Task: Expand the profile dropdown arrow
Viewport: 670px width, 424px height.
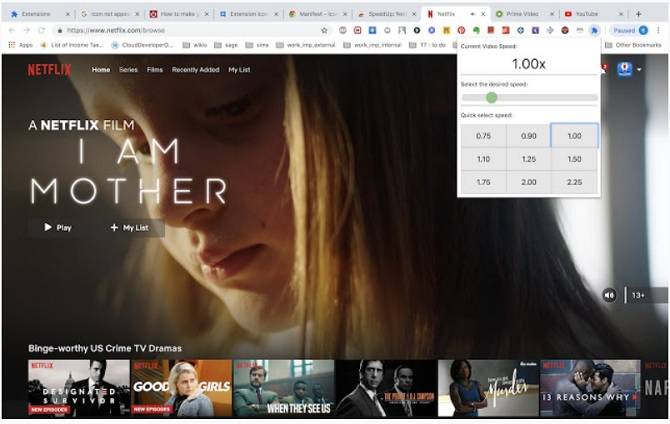Action: (x=639, y=70)
